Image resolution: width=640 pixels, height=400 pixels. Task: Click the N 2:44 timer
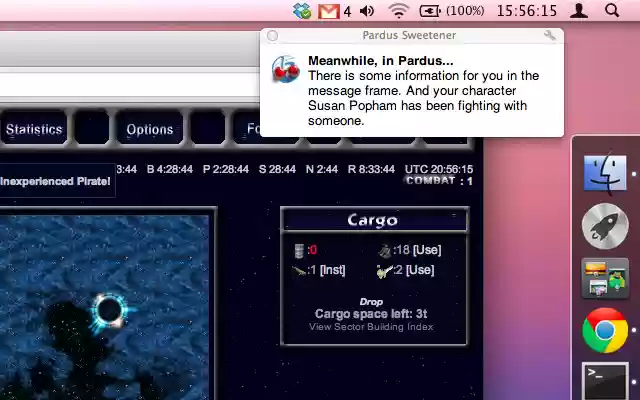point(322,169)
